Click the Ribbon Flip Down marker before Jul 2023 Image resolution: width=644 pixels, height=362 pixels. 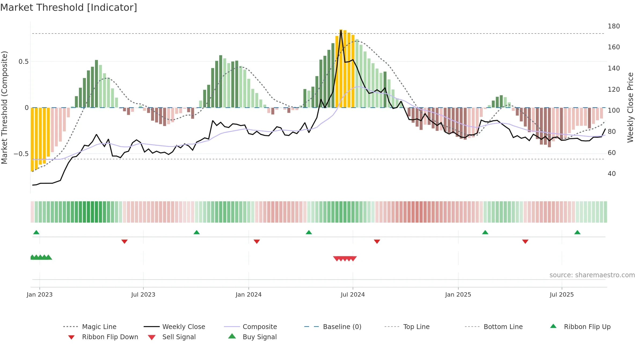pos(124,242)
